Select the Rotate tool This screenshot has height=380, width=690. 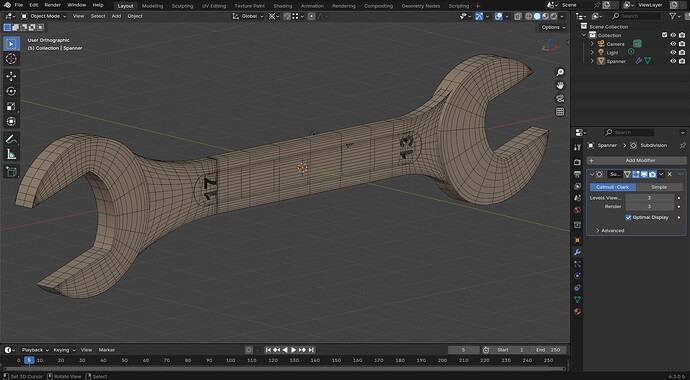(11, 91)
